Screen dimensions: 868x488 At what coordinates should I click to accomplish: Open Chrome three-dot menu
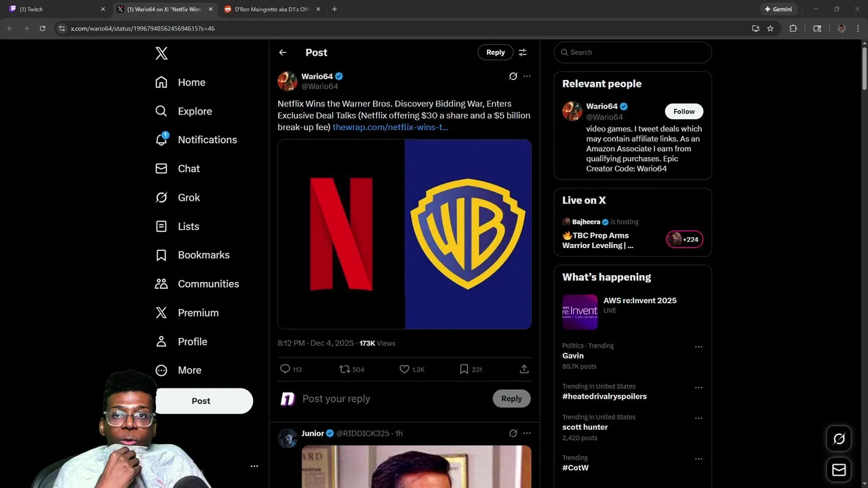(x=859, y=28)
